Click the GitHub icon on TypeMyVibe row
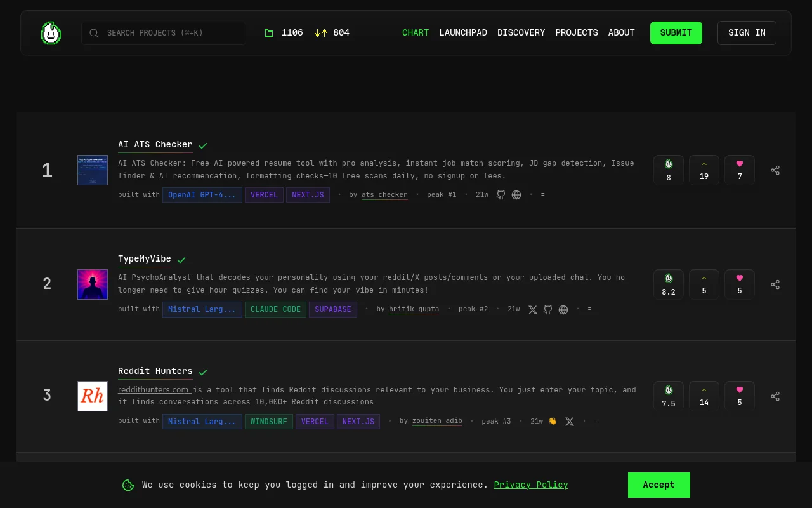This screenshot has width=812, height=508. (x=547, y=310)
